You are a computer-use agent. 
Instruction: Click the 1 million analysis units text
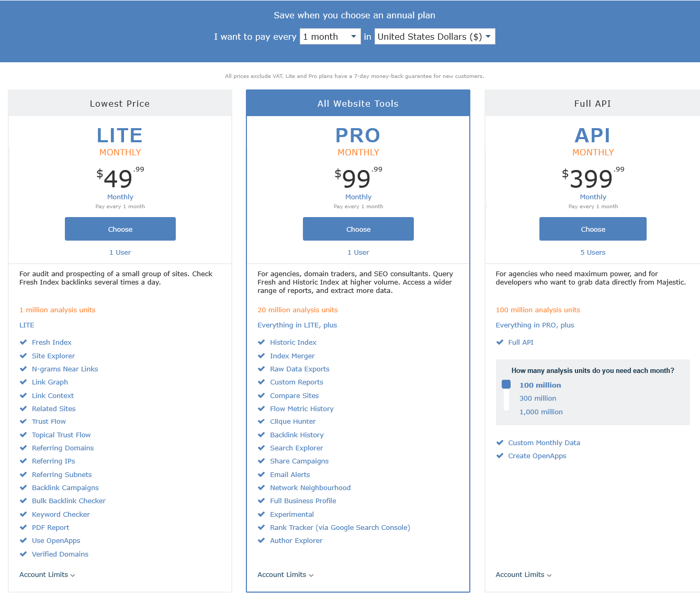(x=58, y=310)
